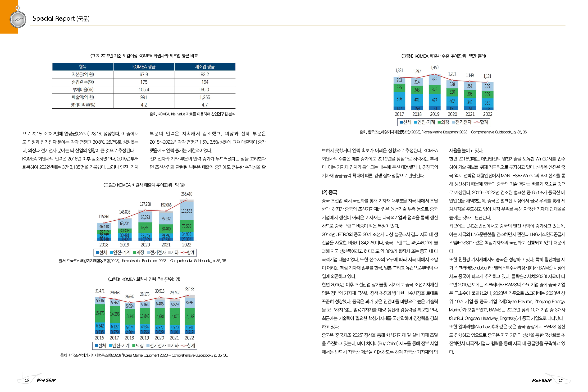Click the 선체 blue swatch in 그림2 legend
The width and height of the screenshot is (588, 392).
point(97,252)
